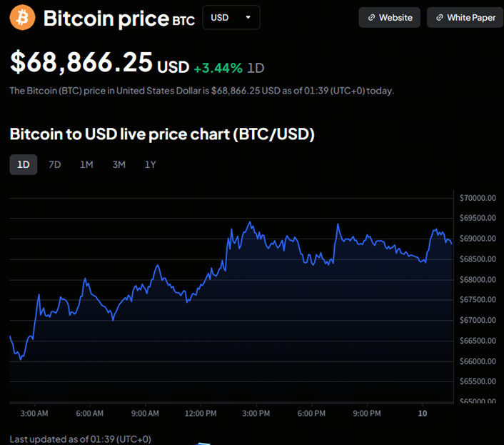The image size is (504, 445).
Task: Open the USD currency dropdown
Action: [231, 17]
